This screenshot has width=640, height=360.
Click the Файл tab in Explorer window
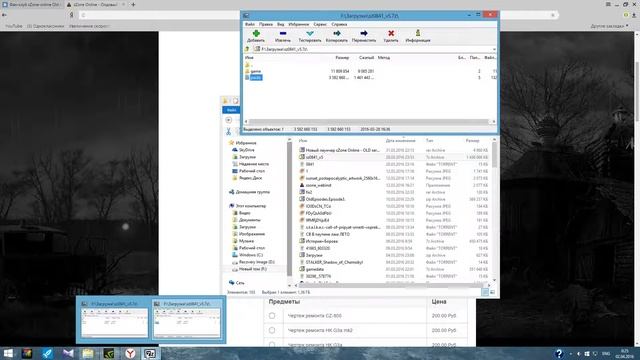point(231,110)
